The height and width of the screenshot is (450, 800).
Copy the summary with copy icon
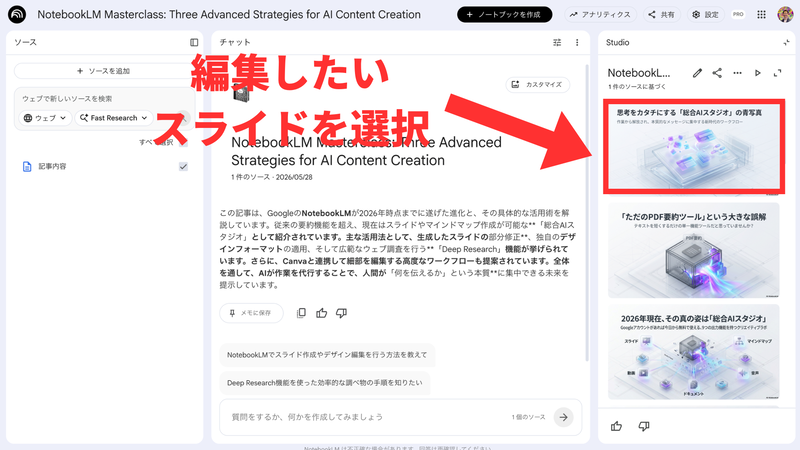tap(302, 313)
